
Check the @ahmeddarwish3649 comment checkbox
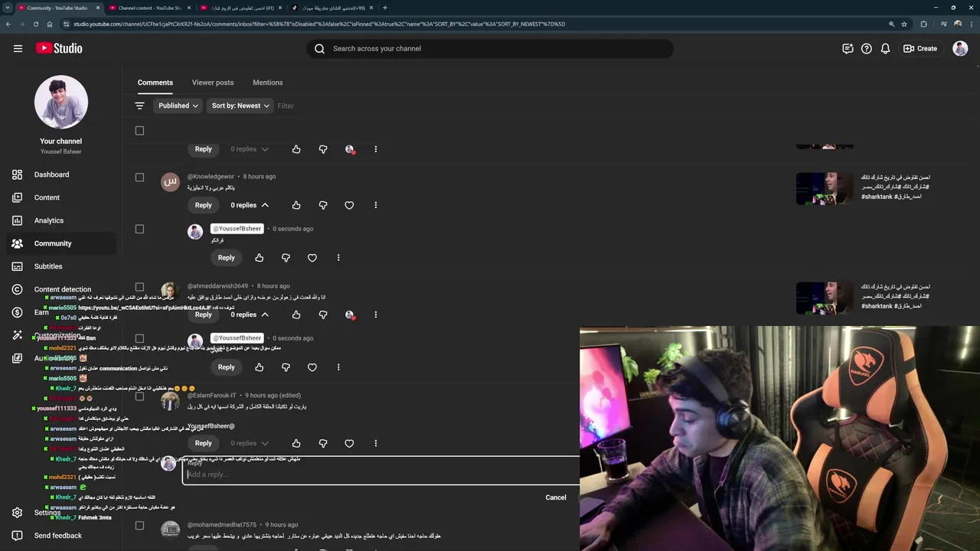click(x=139, y=286)
